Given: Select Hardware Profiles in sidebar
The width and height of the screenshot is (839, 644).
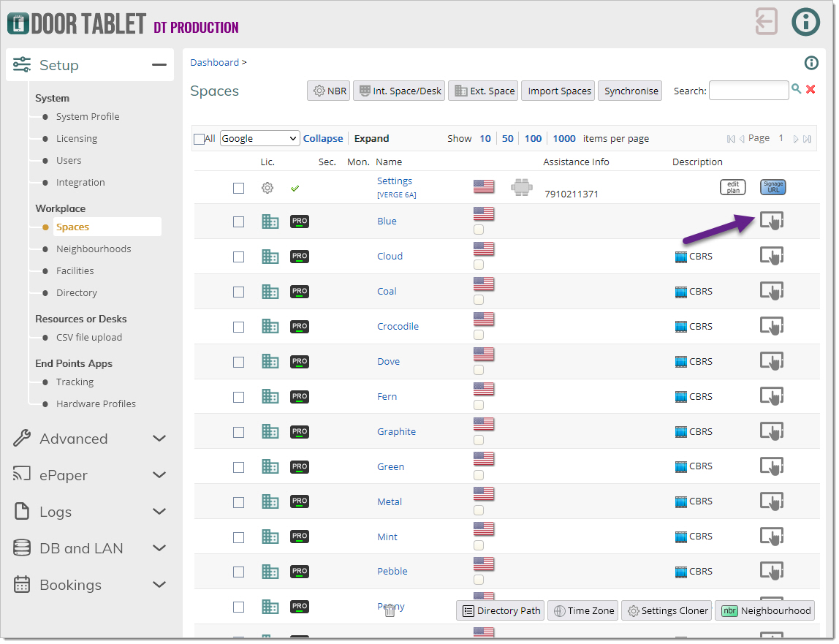Looking at the screenshot, I should (96, 404).
